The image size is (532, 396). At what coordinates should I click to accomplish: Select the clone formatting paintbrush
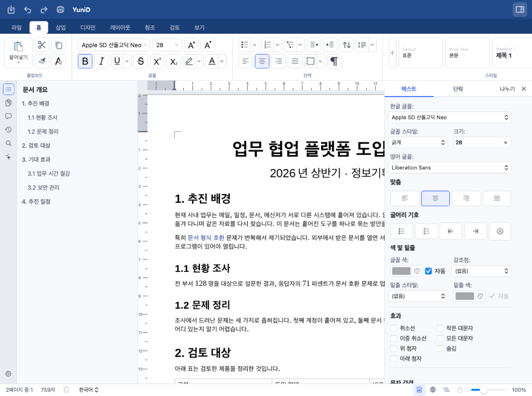click(x=42, y=61)
